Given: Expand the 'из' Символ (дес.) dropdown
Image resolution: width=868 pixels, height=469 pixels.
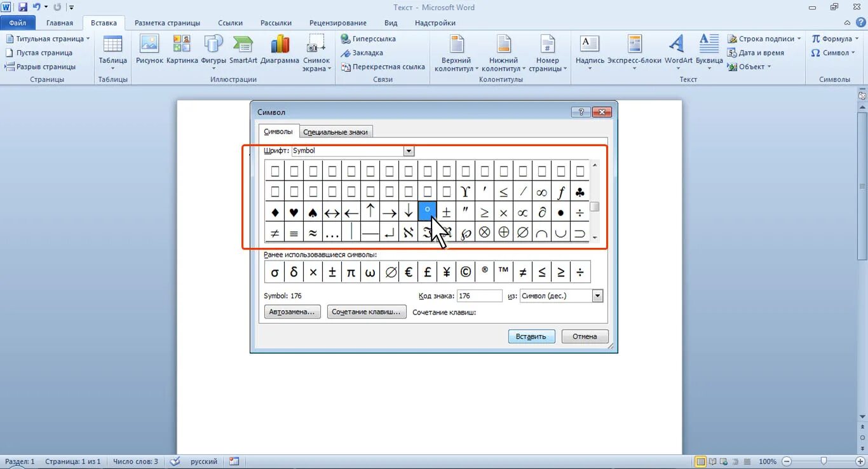Looking at the screenshot, I should tap(597, 296).
